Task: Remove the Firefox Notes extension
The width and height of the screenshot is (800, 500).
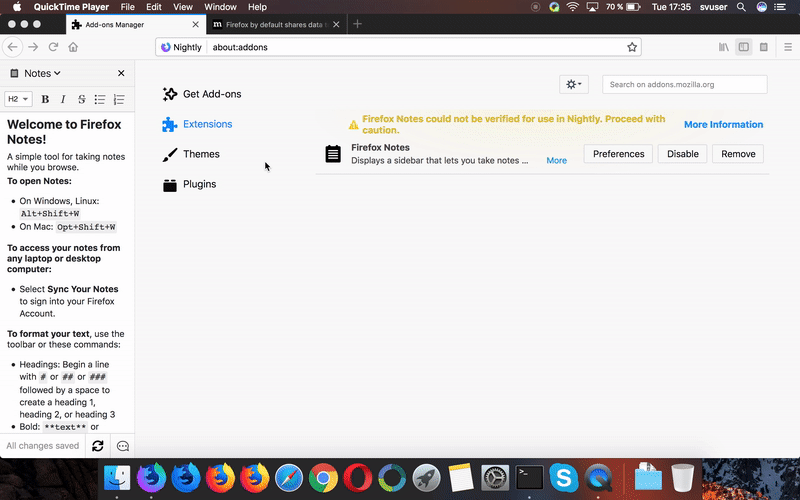Action: pos(738,154)
